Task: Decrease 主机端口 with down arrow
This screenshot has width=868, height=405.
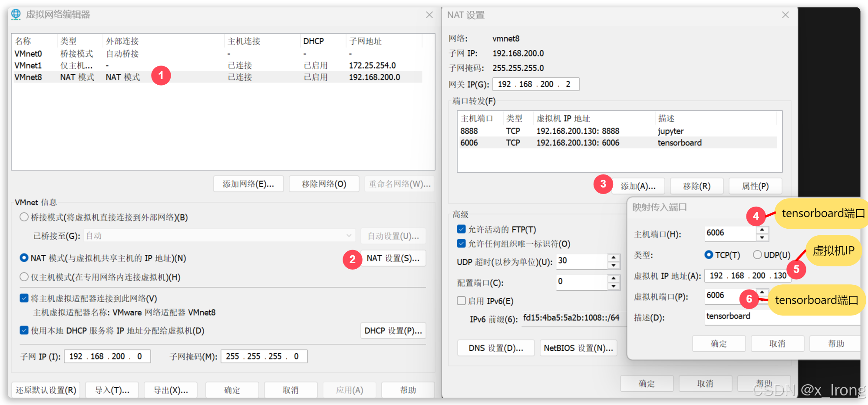Action: pyautogui.click(x=762, y=237)
